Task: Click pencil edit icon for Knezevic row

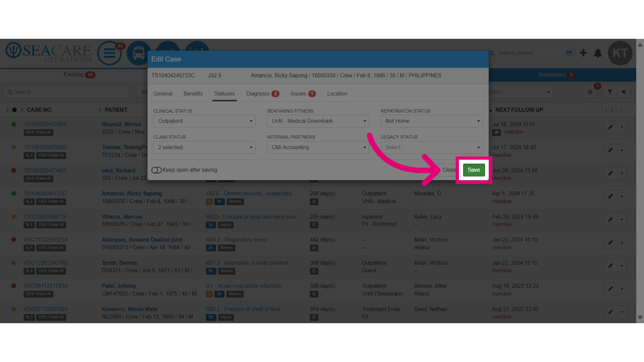Action: [x=610, y=312]
